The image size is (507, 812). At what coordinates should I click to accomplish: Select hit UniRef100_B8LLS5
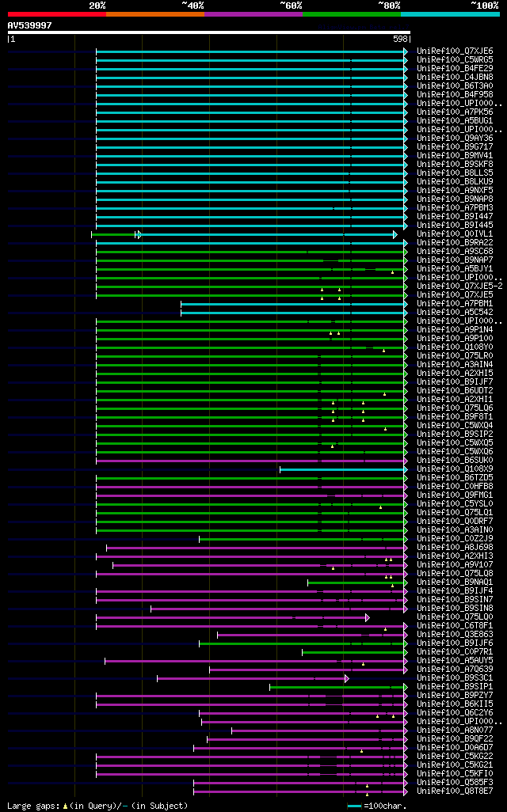click(456, 173)
